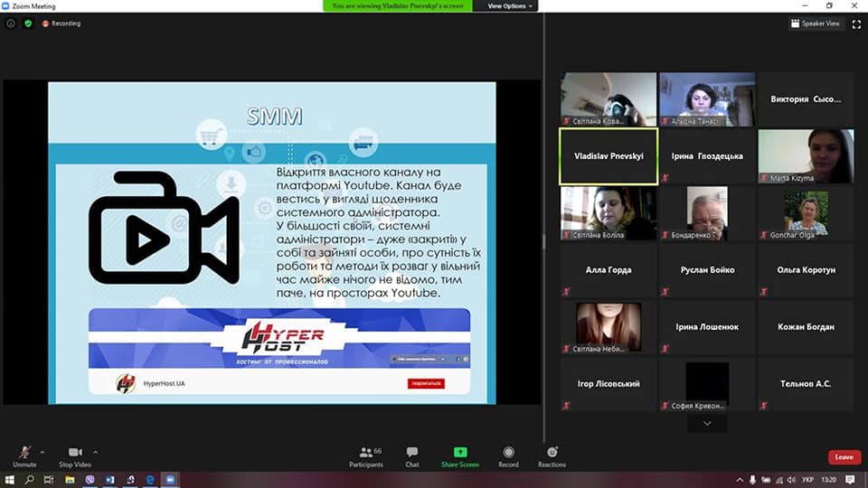This screenshot has height=488, width=868.
Task: Click the red subscribe button on the HyperHost banner
Action: coord(425,383)
